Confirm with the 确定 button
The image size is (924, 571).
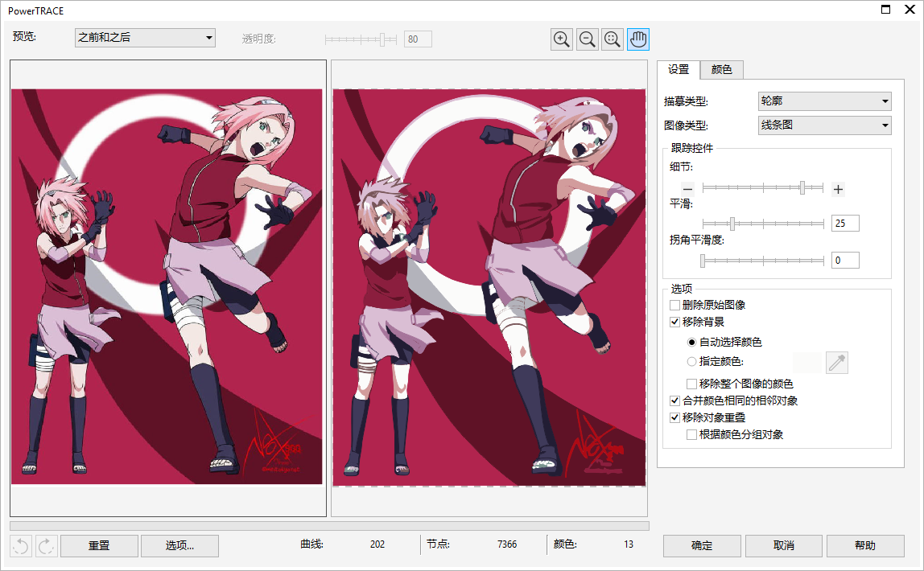(x=702, y=546)
